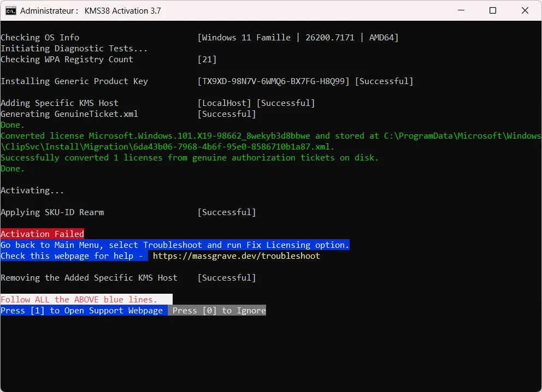The height and width of the screenshot is (392, 542).
Task: Click 'Generating GenuineTicket.xml' line
Action: (69, 114)
